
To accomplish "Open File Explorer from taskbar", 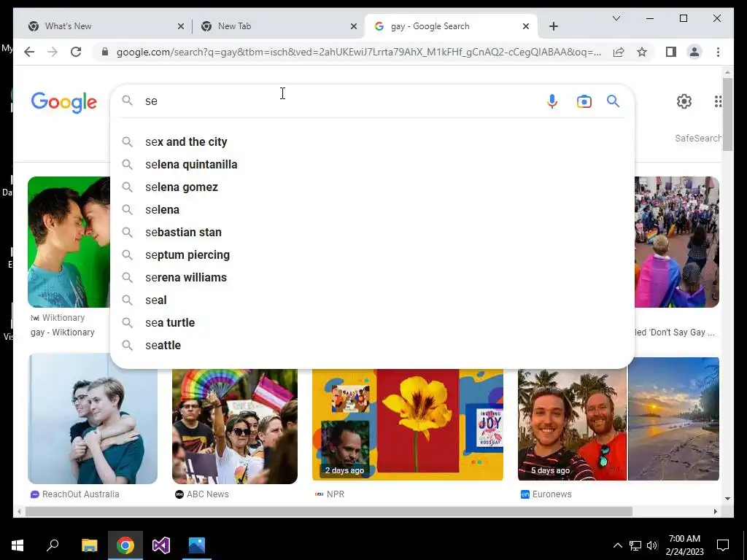I will pyautogui.click(x=89, y=545).
